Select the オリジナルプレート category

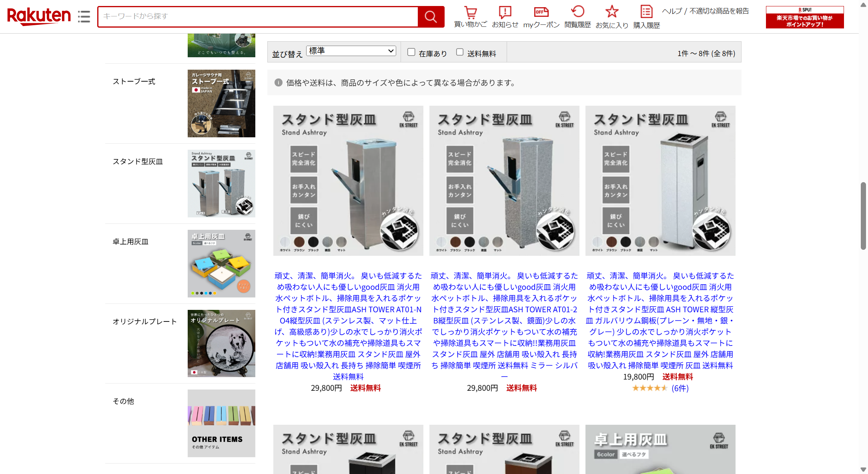[x=144, y=321]
